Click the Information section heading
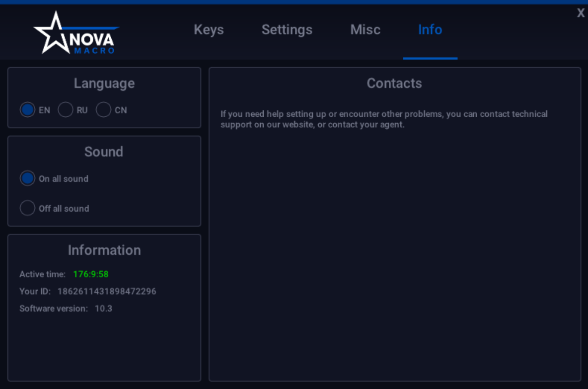The width and height of the screenshot is (588, 389). click(104, 250)
